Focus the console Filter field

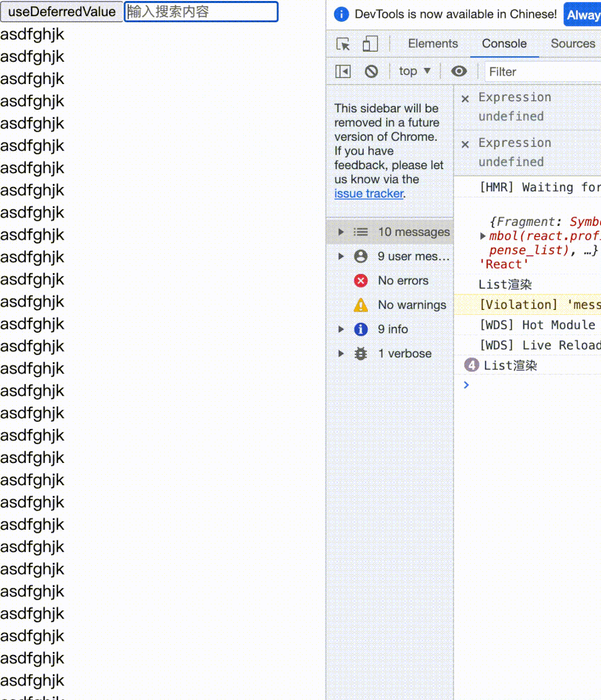click(x=543, y=72)
